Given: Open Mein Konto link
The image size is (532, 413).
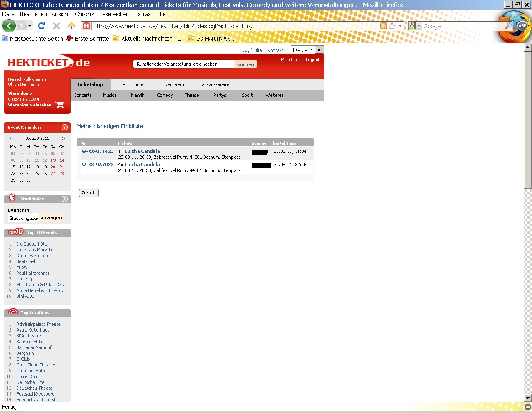Looking at the screenshot, I should click(292, 60).
